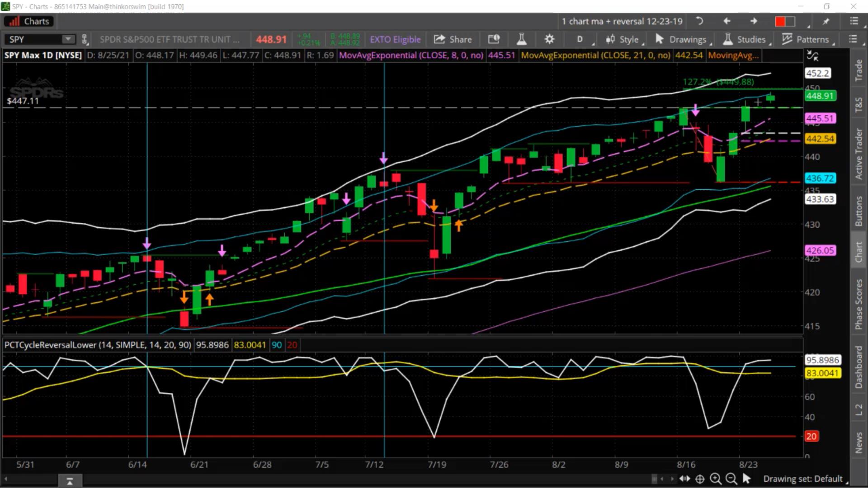Viewport: 868px width, 488px height.
Task: Select the '1 chart ma + reversal 12-23-19' workspace label
Action: click(622, 21)
